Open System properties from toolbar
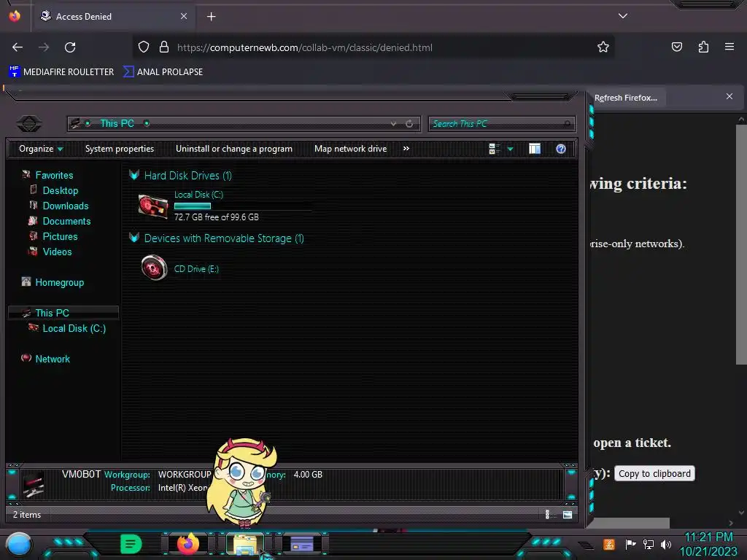 pos(120,149)
